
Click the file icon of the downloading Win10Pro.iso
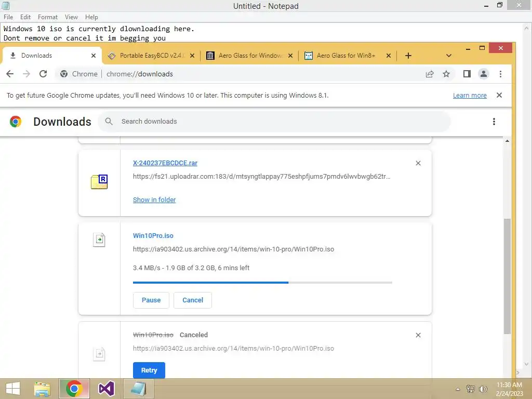pyautogui.click(x=99, y=240)
